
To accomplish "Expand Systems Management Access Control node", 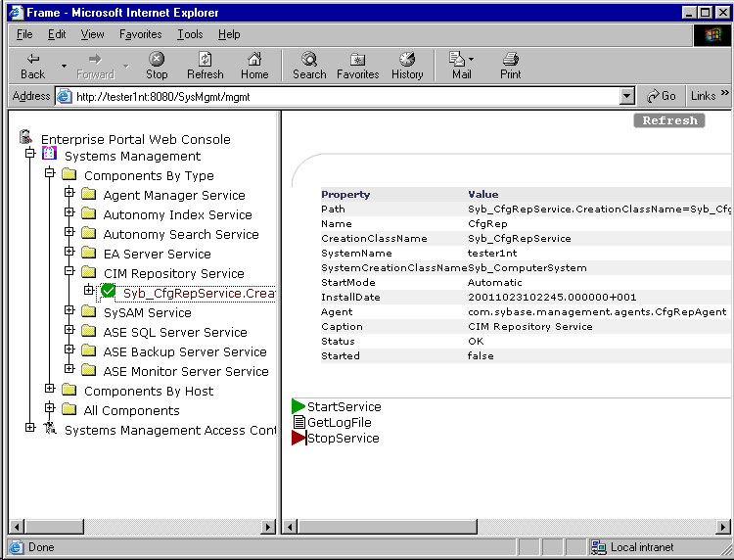I will pyautogui.click(x=30, y=427).
